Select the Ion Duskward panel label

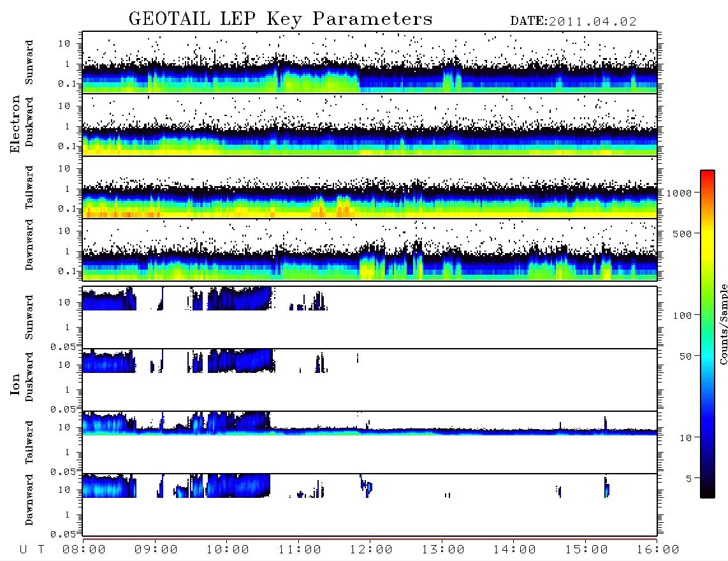tap(29, 377)
